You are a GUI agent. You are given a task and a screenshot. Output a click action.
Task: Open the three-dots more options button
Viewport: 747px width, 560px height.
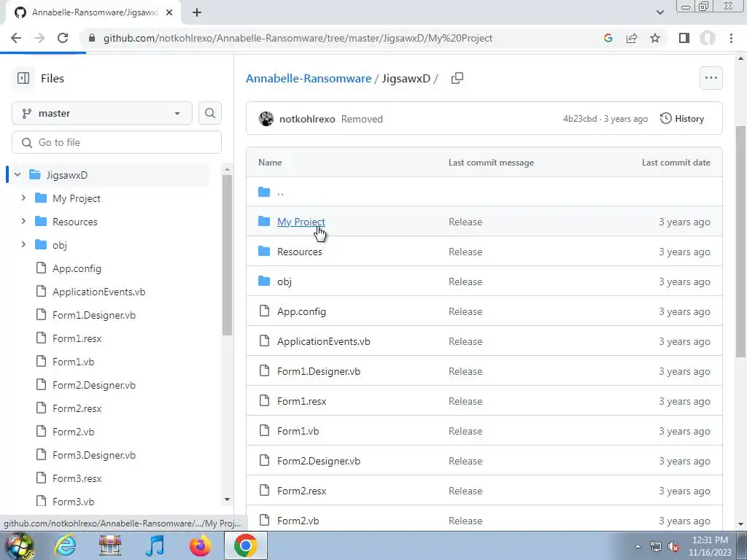[711, 78]
